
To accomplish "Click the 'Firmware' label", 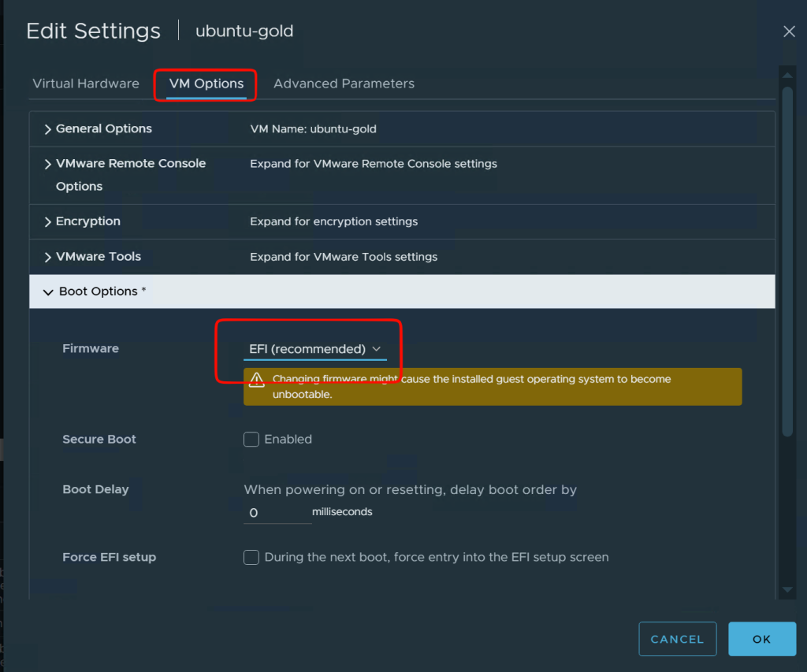I will 91,348.
